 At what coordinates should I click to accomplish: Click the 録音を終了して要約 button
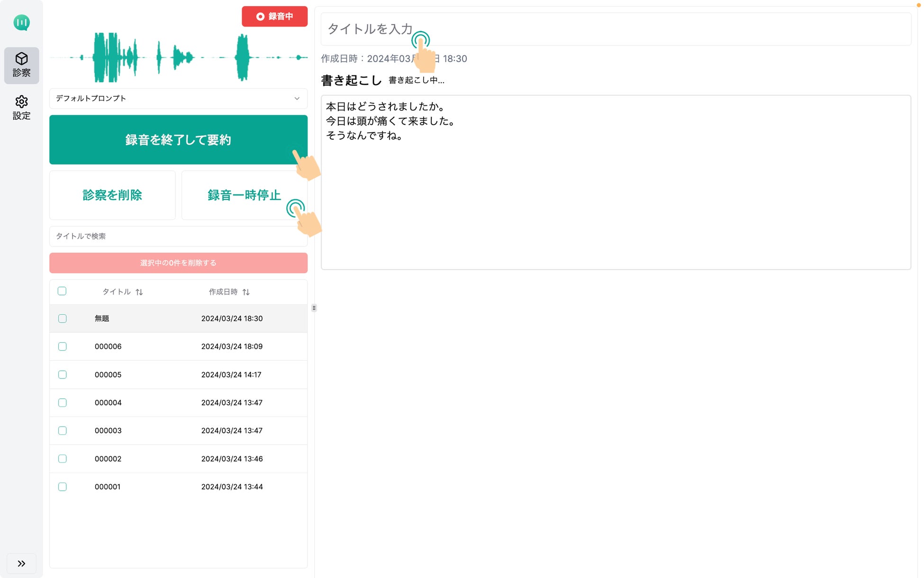(x=178, y=140)
